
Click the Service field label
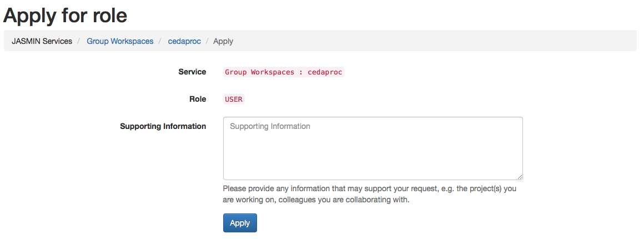tap(192, 72)
